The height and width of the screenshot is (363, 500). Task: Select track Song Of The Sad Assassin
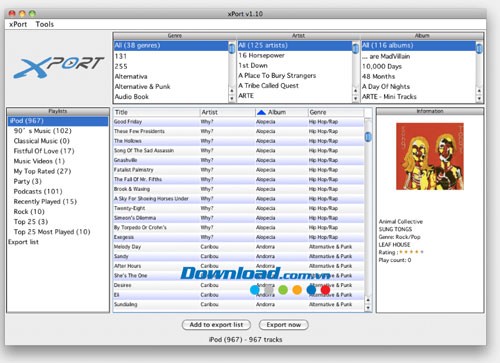(x=239, y=151)
